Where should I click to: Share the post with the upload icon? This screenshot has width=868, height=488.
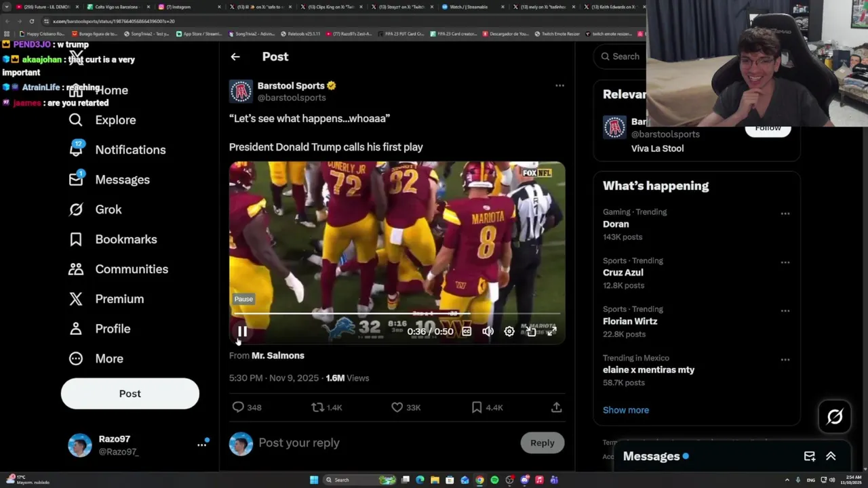tap(556, 407)
